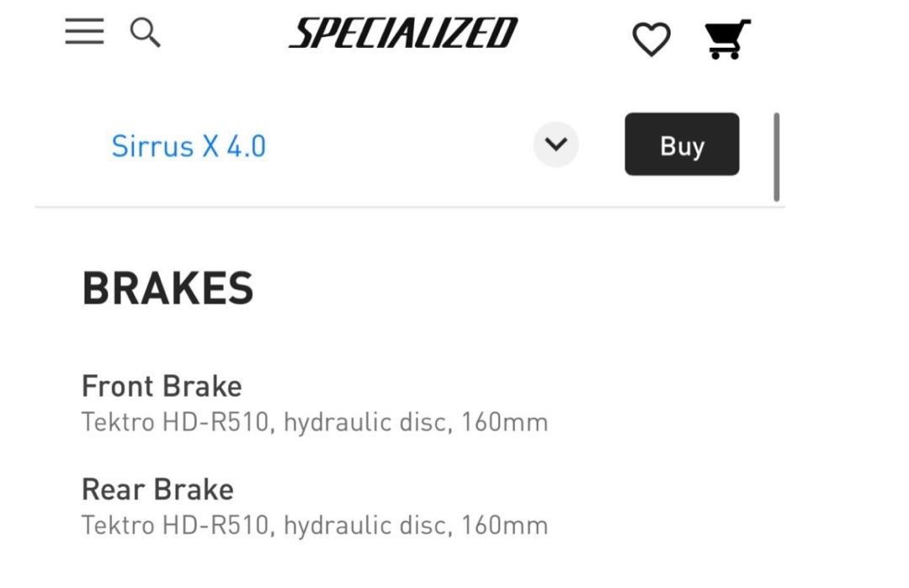Click the BRAKES section heading
Viewport: 909px width, 588px height.
pyautogui.click(x=167, y=289)
